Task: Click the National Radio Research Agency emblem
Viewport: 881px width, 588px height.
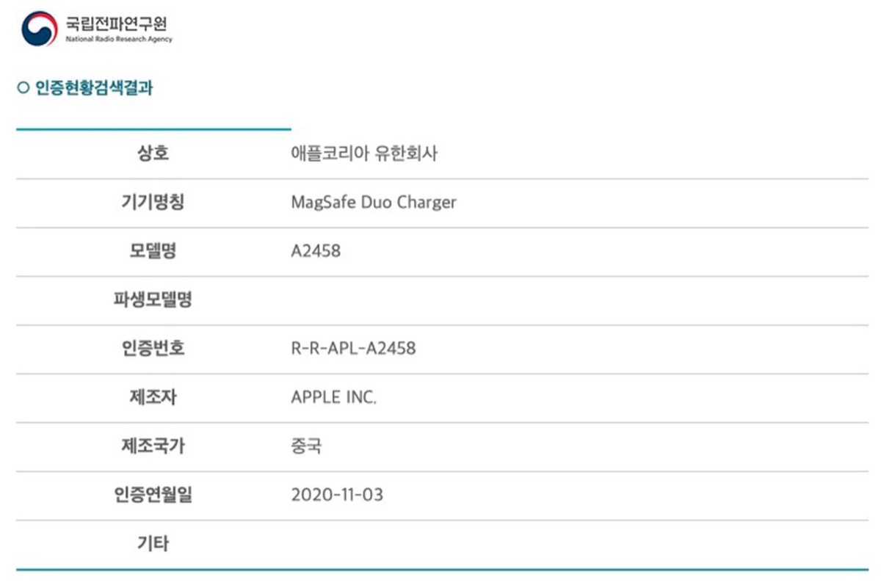Action: (x=39, y=29)
